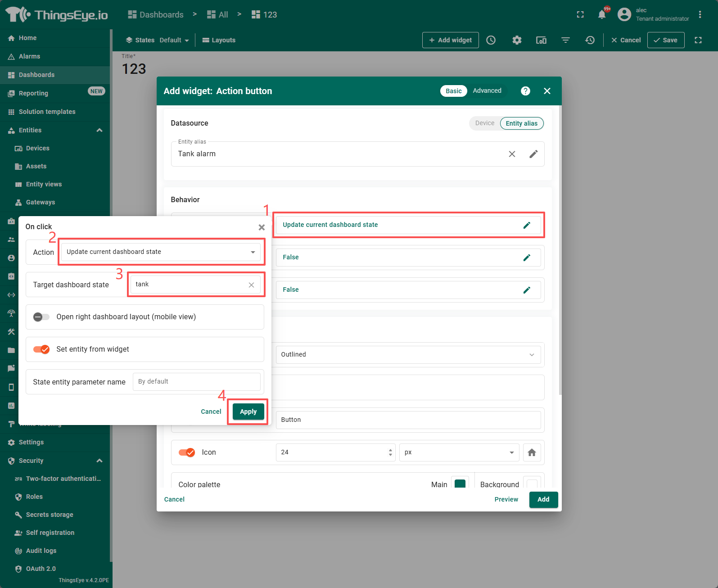Turn off the Icon toggle
This screenshot has width=718, height=588.
[x=187, y=452]
